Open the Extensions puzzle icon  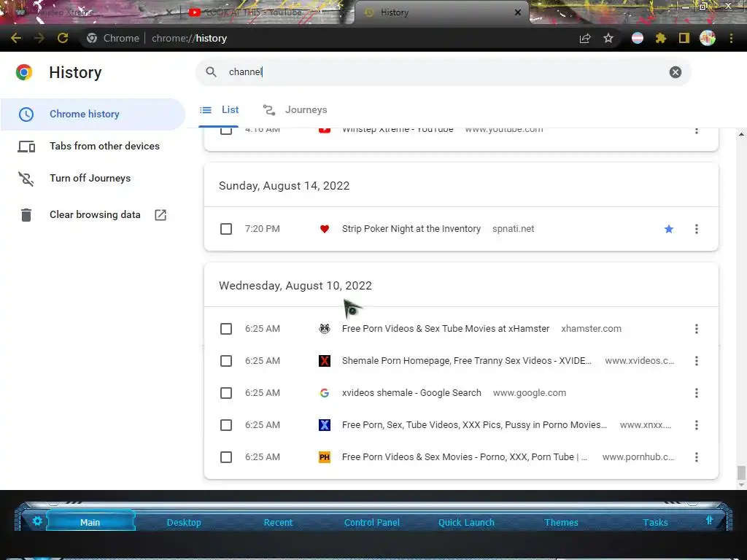point(660,38)
